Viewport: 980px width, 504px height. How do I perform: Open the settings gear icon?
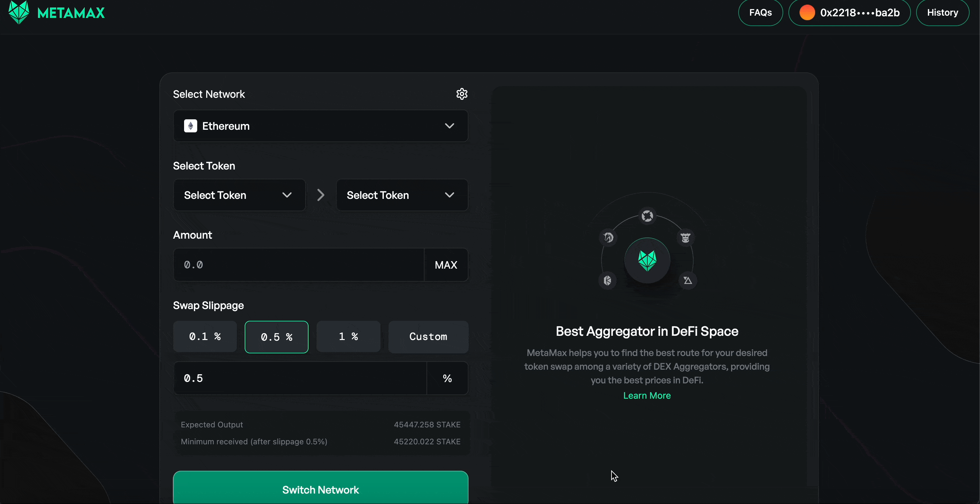click(x=461, y=94)
